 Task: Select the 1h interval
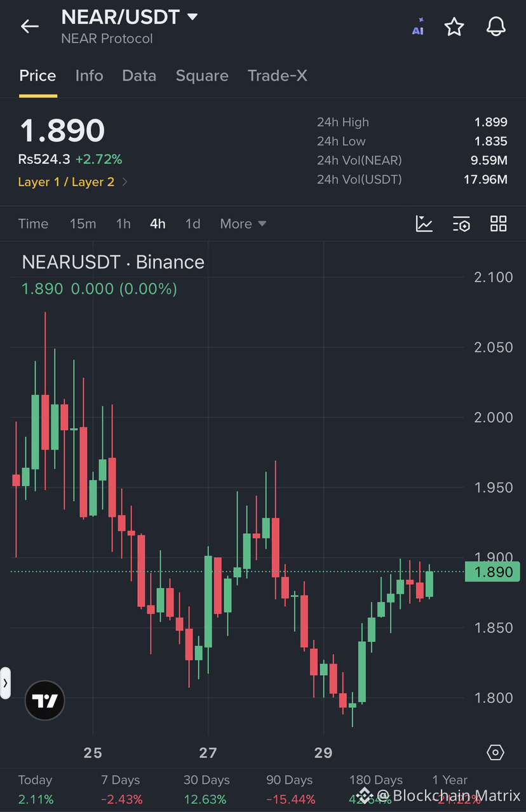123,223
